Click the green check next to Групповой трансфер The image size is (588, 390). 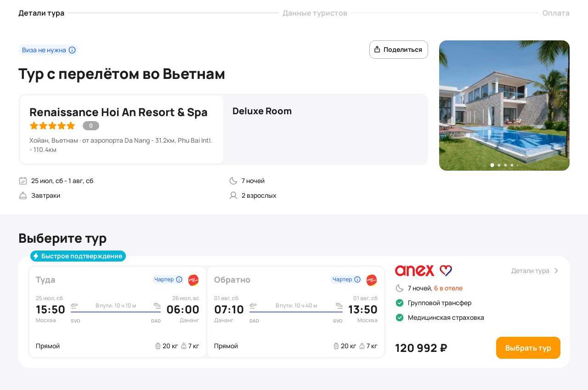(400, 303)
